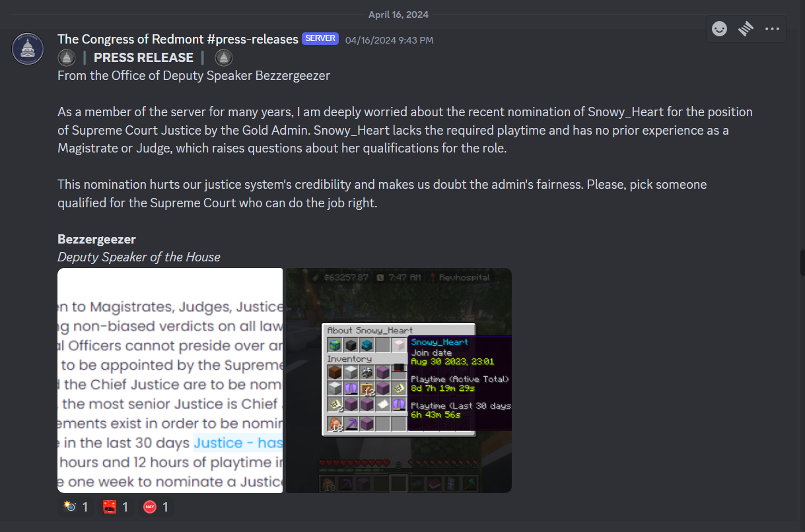Toggle the camera flash reaction

(76, 507)
